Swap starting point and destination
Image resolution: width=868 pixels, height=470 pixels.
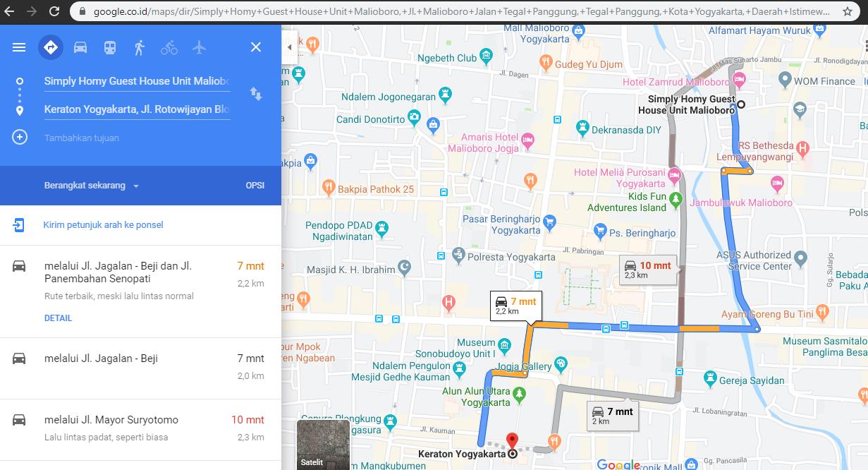(x=256, y=94)
